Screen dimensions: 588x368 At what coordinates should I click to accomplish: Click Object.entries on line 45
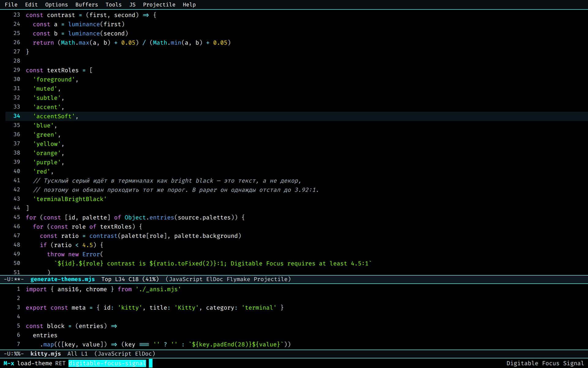149,217
